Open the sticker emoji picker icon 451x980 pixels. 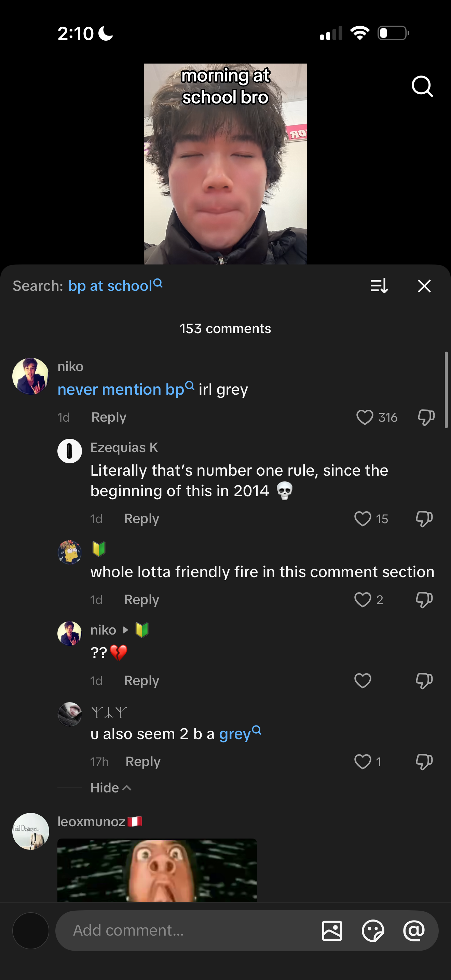pyautogui.click(x=373, y=930)
